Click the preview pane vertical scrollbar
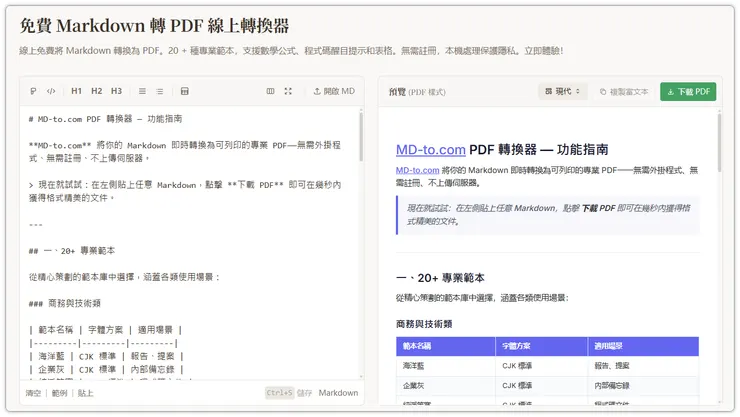Screen dimensions: 740x417 tap(719, 142)
